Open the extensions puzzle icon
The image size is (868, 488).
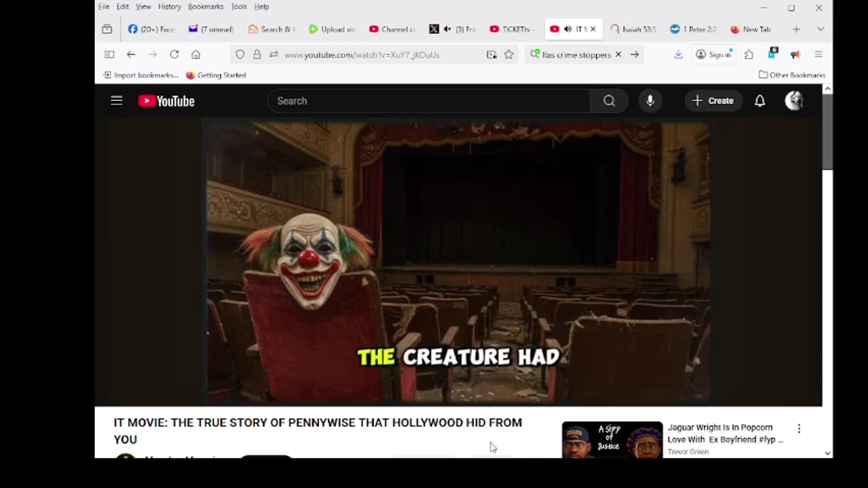[x=749, y=54]
